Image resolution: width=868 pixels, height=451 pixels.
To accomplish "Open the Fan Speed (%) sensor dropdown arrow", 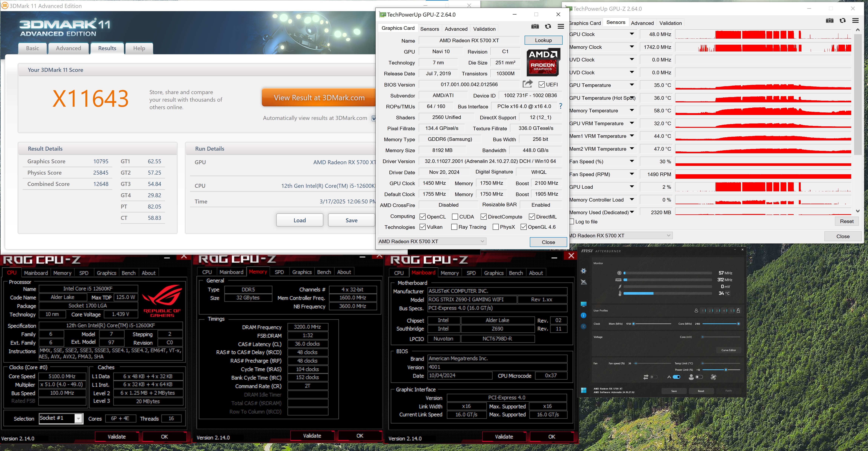I will (x=632, y=161).
